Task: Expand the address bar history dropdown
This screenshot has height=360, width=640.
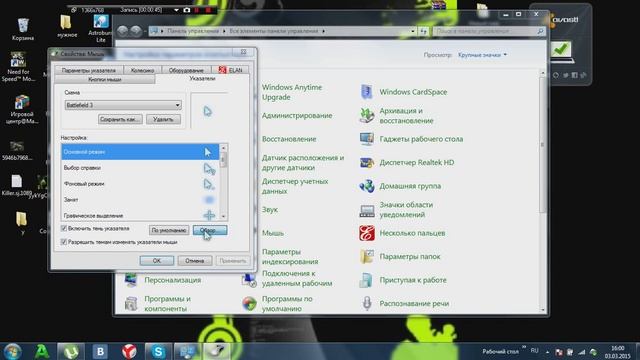Action: [413, 31]
